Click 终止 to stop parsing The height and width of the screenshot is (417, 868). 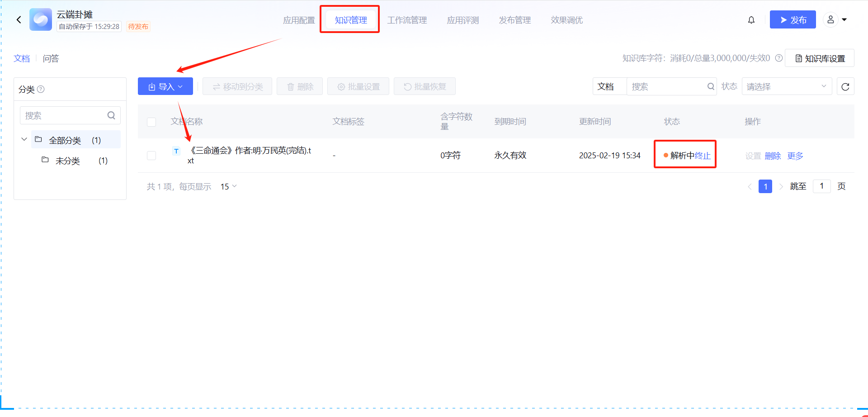pos(703,156)
